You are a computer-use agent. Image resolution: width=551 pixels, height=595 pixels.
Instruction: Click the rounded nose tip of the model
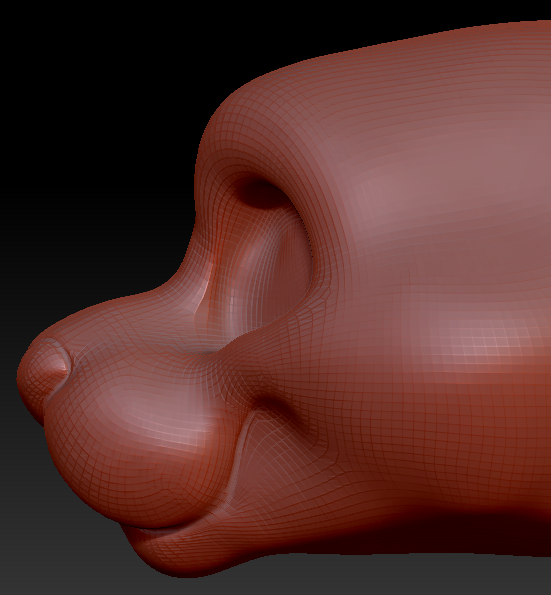[x=44, y=376]
